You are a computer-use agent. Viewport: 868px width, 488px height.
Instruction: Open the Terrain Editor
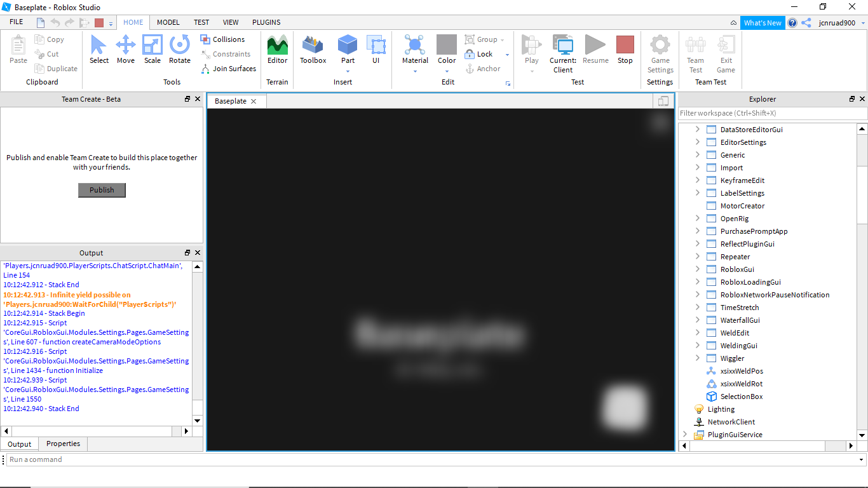point(277,49)
